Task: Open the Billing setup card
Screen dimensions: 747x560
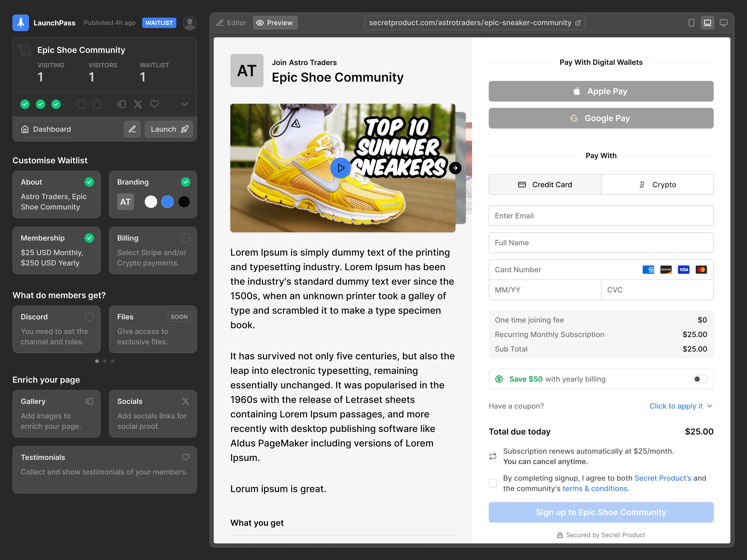Action: pos(153,250)
